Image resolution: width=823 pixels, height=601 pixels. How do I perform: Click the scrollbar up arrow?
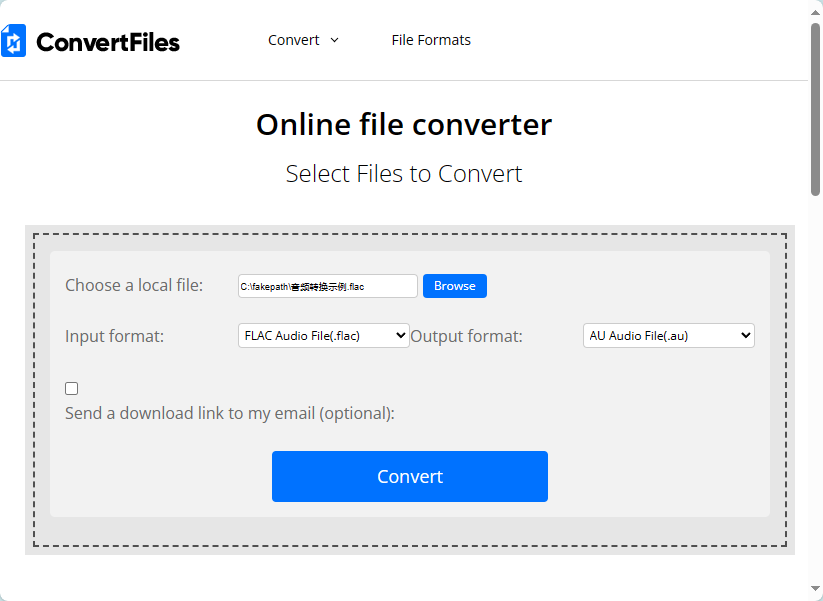[815, 13]
